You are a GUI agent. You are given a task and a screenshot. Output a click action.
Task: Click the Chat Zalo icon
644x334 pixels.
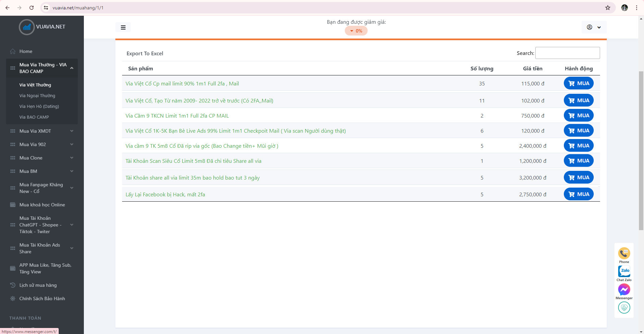coord(624,271)
